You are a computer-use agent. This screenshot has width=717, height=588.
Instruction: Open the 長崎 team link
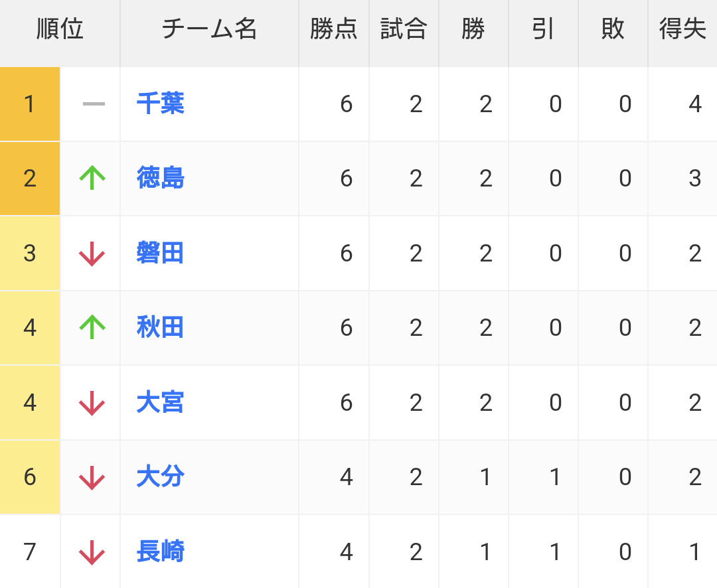tap(160, 551)
